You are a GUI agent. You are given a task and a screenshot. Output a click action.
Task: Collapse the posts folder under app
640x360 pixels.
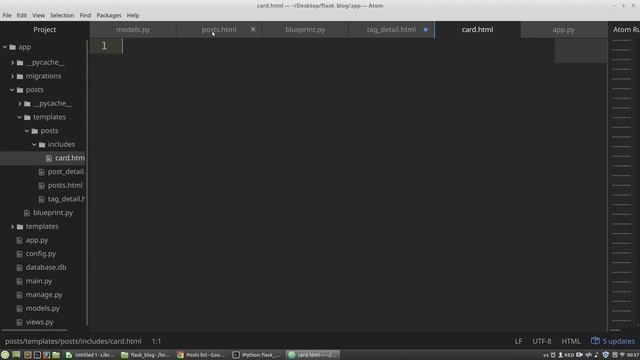(12, 90)
